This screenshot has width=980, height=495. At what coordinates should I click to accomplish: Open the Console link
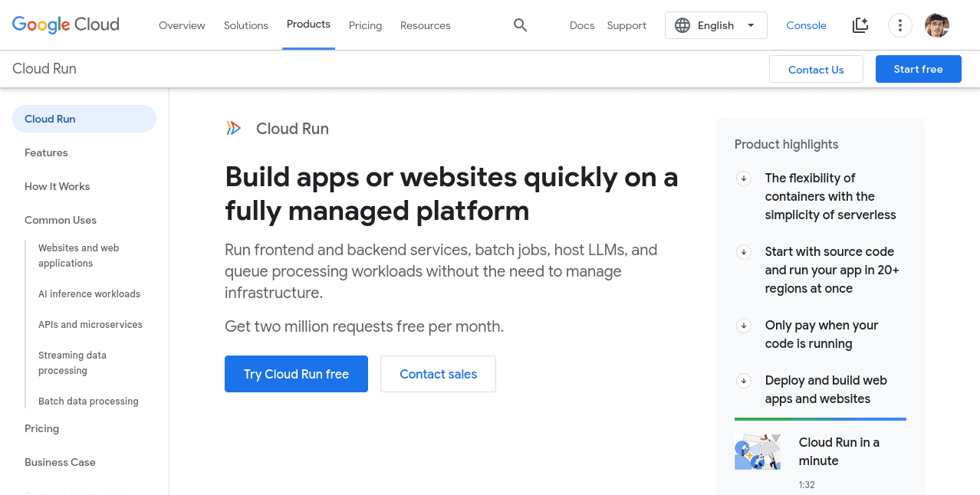tap(806, 25)
